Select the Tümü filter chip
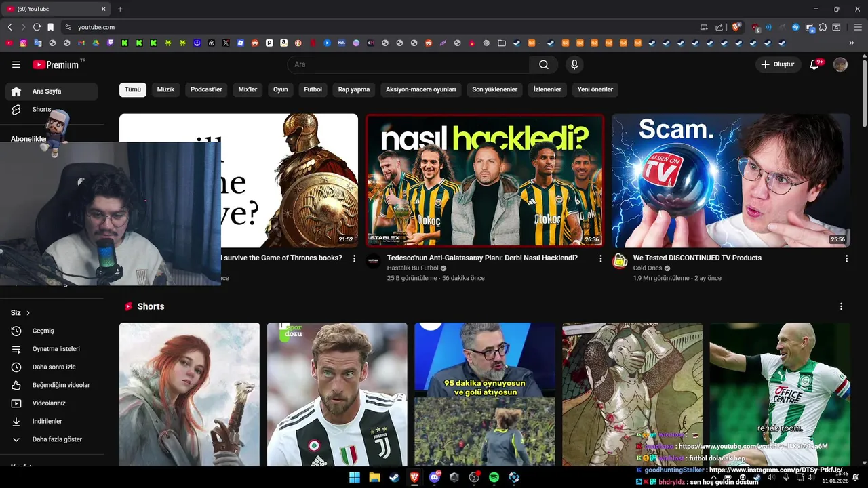 (133, 89)
